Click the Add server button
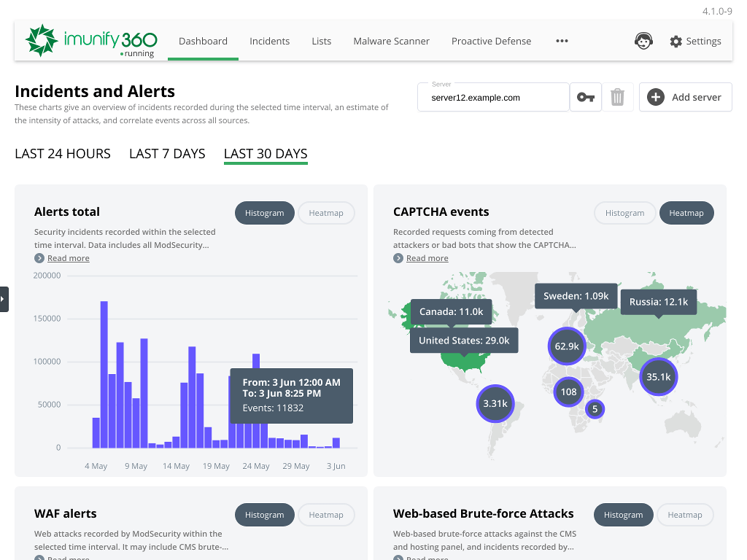The width and height of the screenshot is (747, 560). click(685, 96)
